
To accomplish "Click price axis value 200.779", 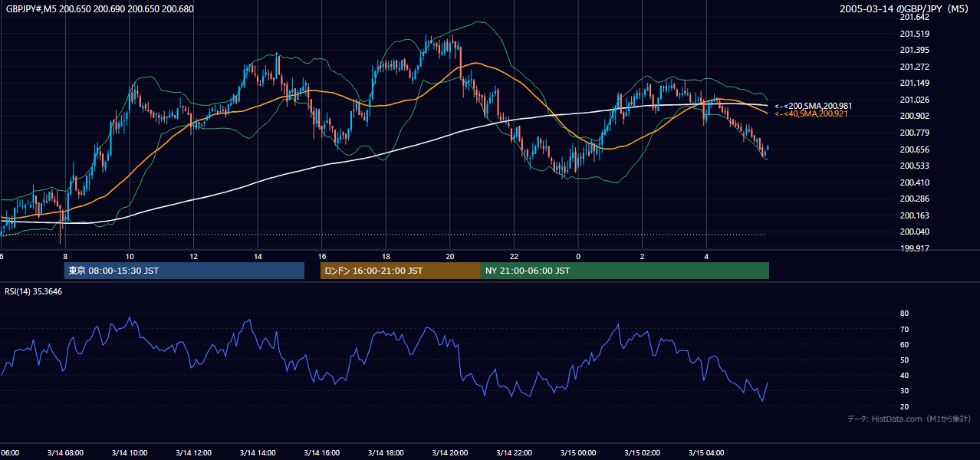I will [915, 133].
